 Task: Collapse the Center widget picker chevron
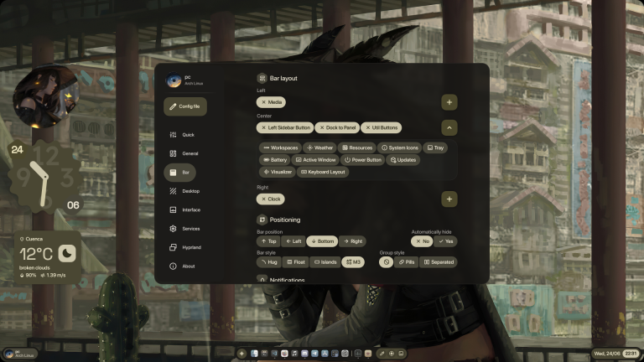449,127
